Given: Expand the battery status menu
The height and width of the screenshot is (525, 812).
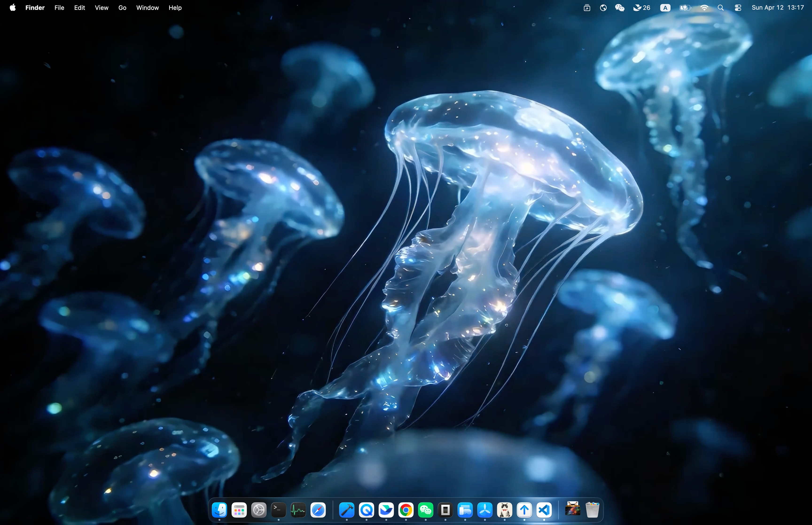Looking at the screenshot, I should [x=685, y=8].
